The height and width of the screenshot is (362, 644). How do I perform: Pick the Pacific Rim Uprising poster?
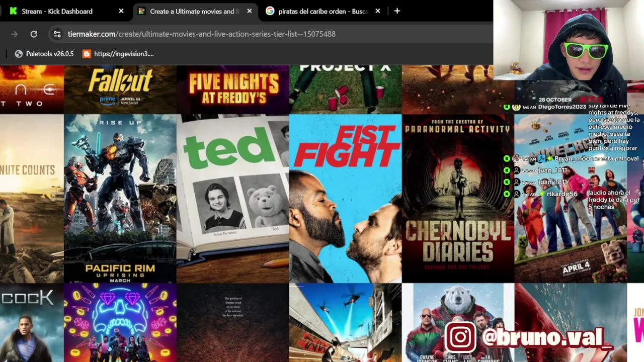coord(120,199)
